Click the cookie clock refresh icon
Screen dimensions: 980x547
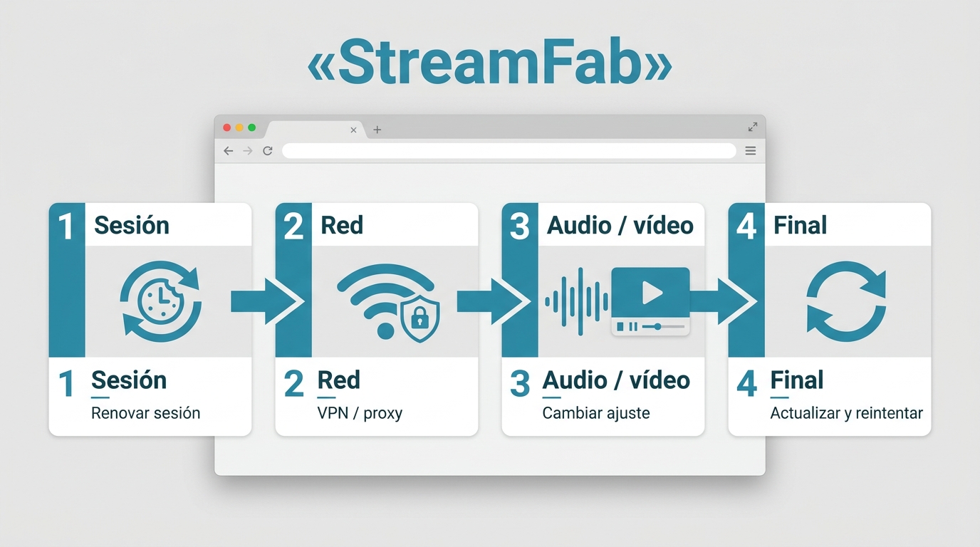[161, 302]
